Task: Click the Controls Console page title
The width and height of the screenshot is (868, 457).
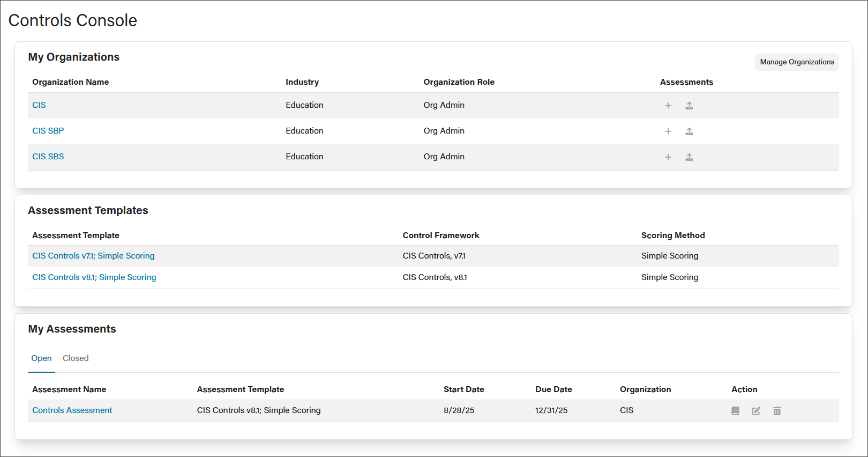Action: point(73,20)
